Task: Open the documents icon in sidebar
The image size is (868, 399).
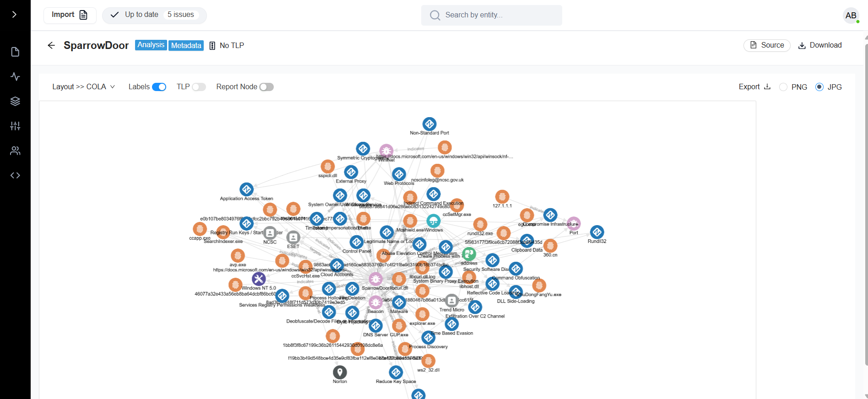Action: [15, 52]
